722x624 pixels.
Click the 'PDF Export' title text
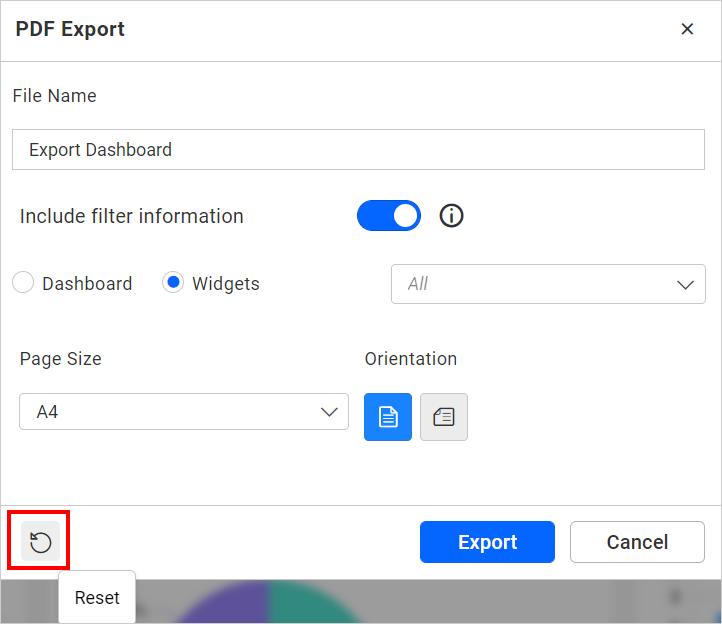tap(70, 29)
